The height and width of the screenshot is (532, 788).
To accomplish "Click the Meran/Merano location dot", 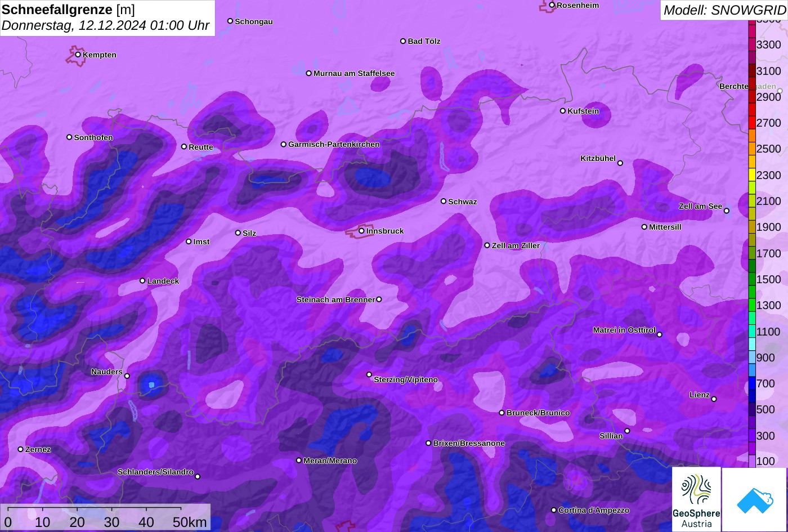I will click(299, 460).
